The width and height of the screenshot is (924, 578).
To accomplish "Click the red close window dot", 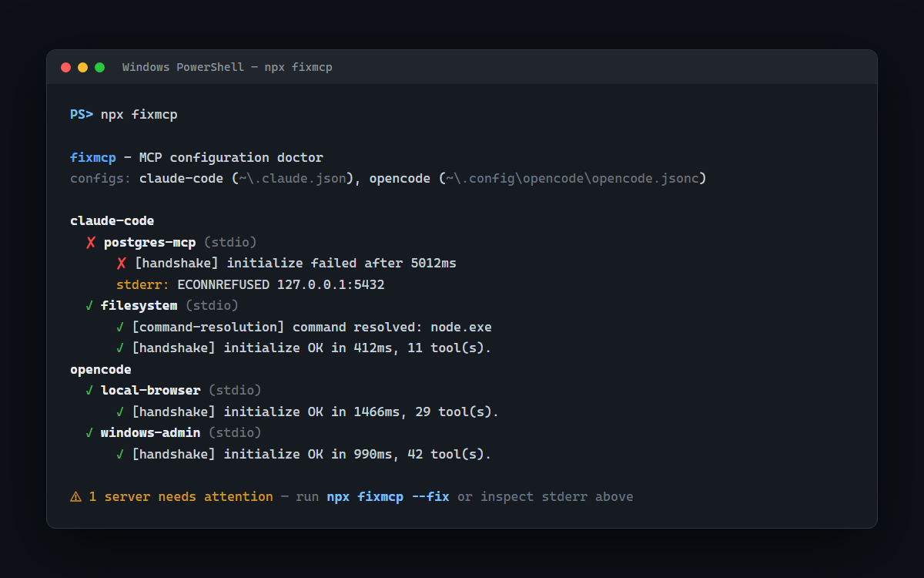I will (x=65, y=67).
